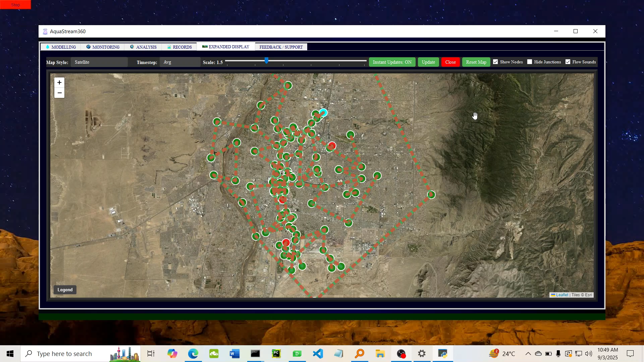Screen dimensions: 644x362
Task: Toggle Instant Updates off
Action: (x=392, y=62)
